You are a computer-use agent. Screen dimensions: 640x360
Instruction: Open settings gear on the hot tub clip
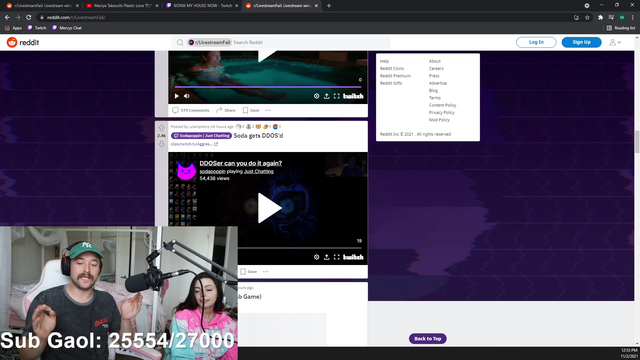tap(316, 96)
